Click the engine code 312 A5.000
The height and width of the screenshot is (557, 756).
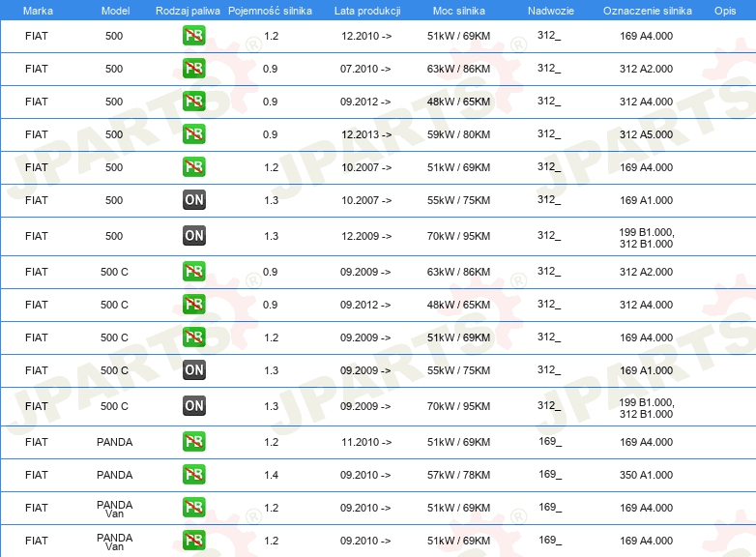[646, 134]
